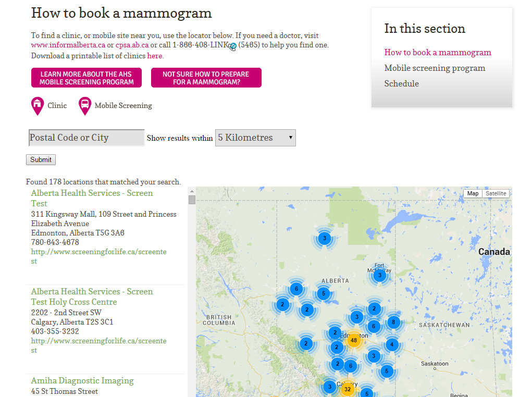Image resolution: width=532 pixels, height=397 pixels.
Task: Click 'Show results within' label
Action: [x=180, y=138]
